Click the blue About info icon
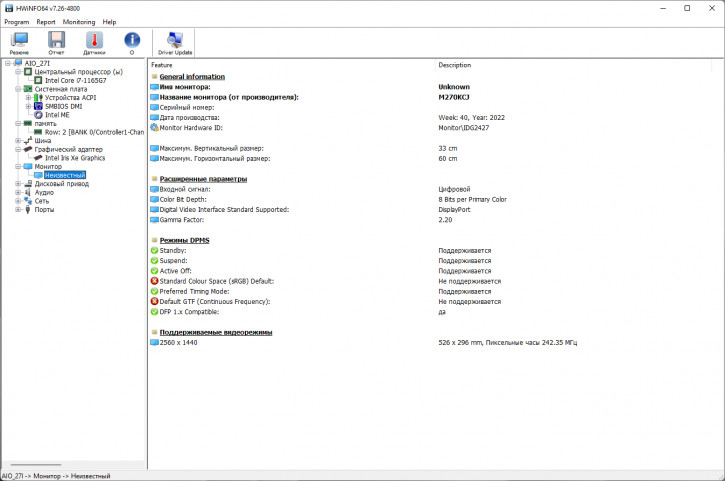725x481 pixels. tap(132, 40)
